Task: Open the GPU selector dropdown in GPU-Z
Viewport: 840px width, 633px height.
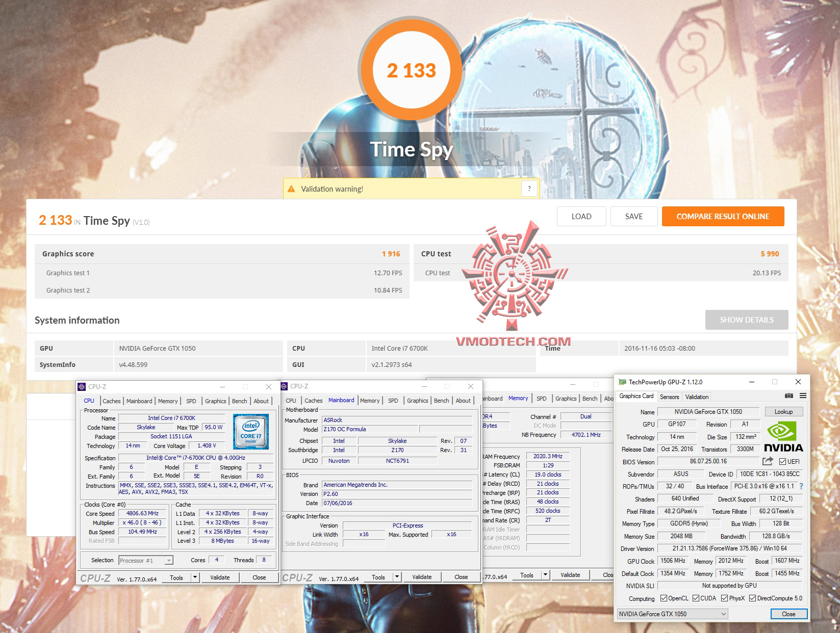Action: click(672, 614)
